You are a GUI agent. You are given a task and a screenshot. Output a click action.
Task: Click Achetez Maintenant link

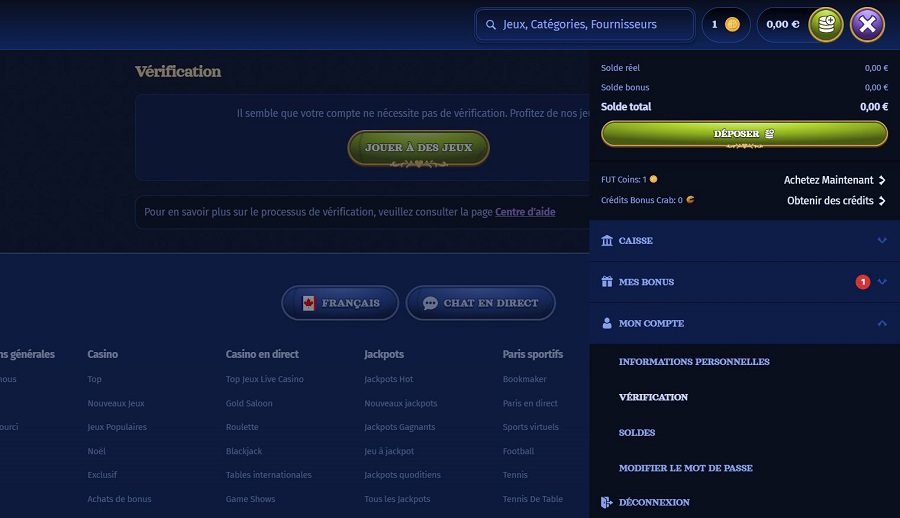828,180
